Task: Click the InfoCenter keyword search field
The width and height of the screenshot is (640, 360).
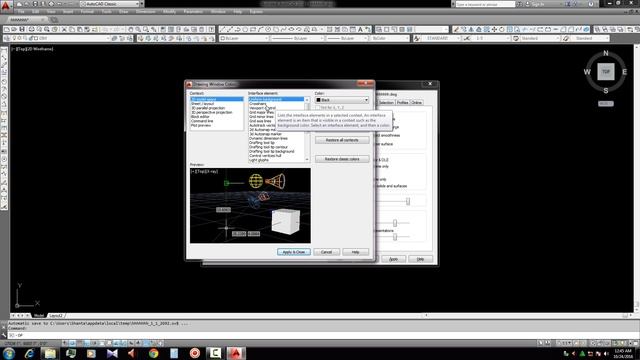Action: click(485, 4)
